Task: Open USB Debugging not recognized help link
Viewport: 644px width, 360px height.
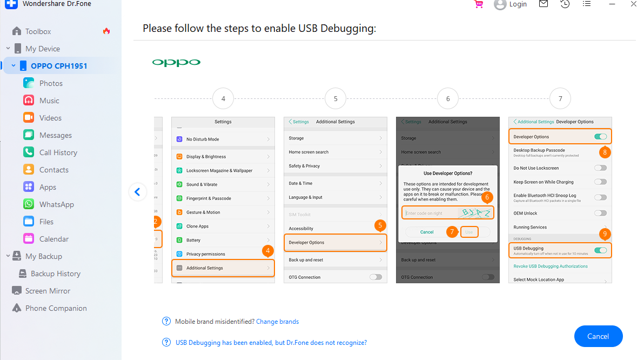Action: coord(271,342)
